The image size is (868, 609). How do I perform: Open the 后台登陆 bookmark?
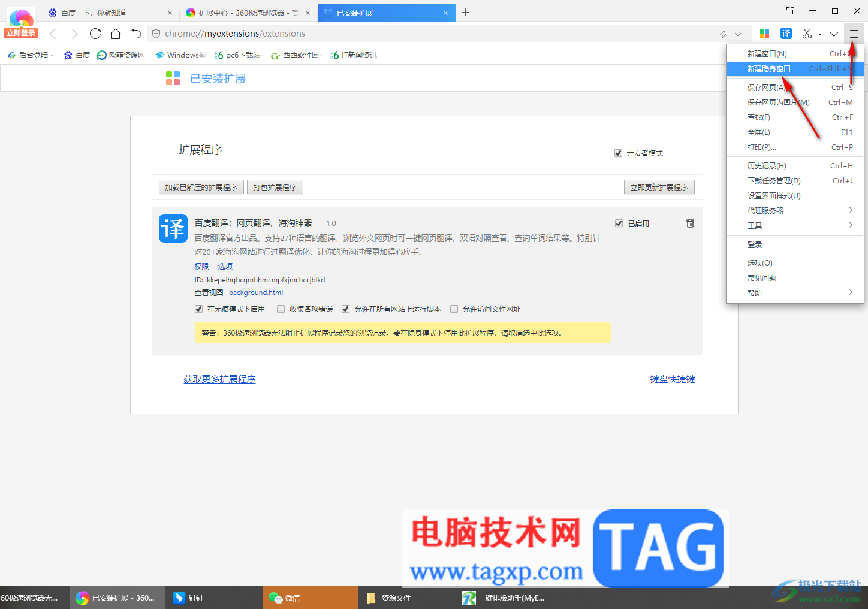(x=29, y=55)
